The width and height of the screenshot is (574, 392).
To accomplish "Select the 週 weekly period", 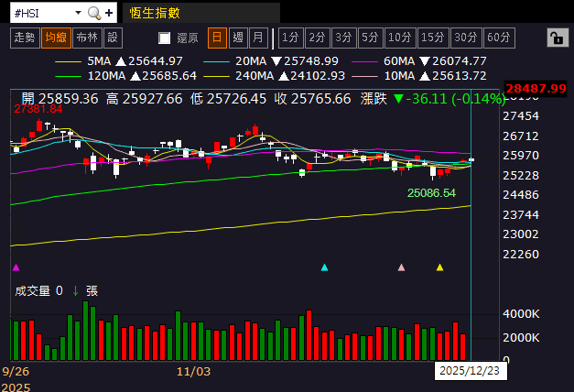I will pos(238,38).
